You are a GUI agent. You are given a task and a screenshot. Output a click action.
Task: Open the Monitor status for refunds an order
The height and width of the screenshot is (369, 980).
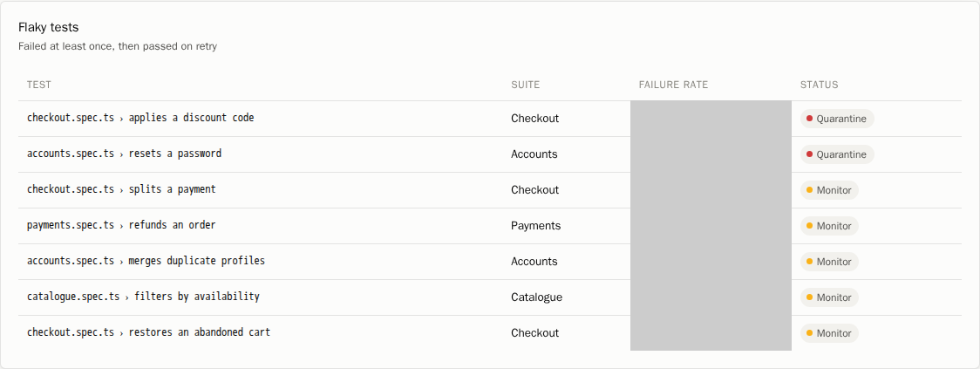click(x=829, y=226)
